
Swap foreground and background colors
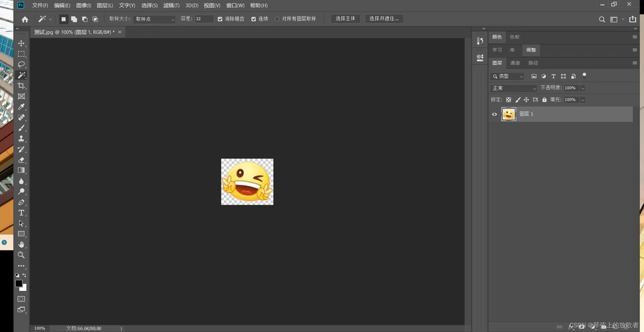pos(25,275)
